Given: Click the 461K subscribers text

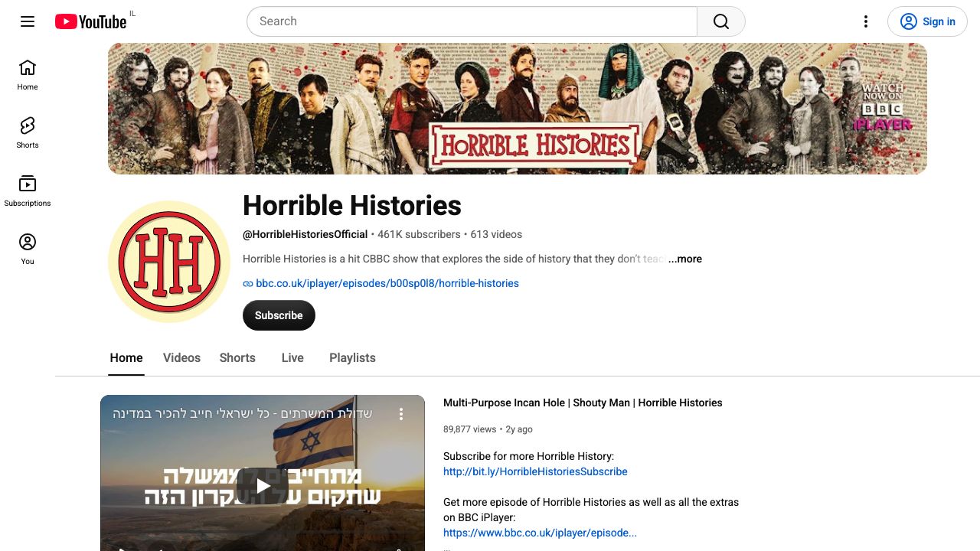Looking at the screenshot, I should coord(419,234).
